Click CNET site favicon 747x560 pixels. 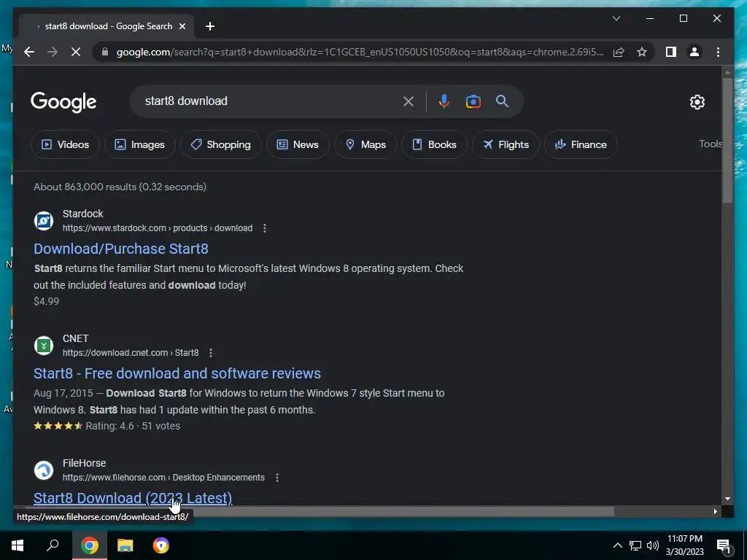point(44,346)
